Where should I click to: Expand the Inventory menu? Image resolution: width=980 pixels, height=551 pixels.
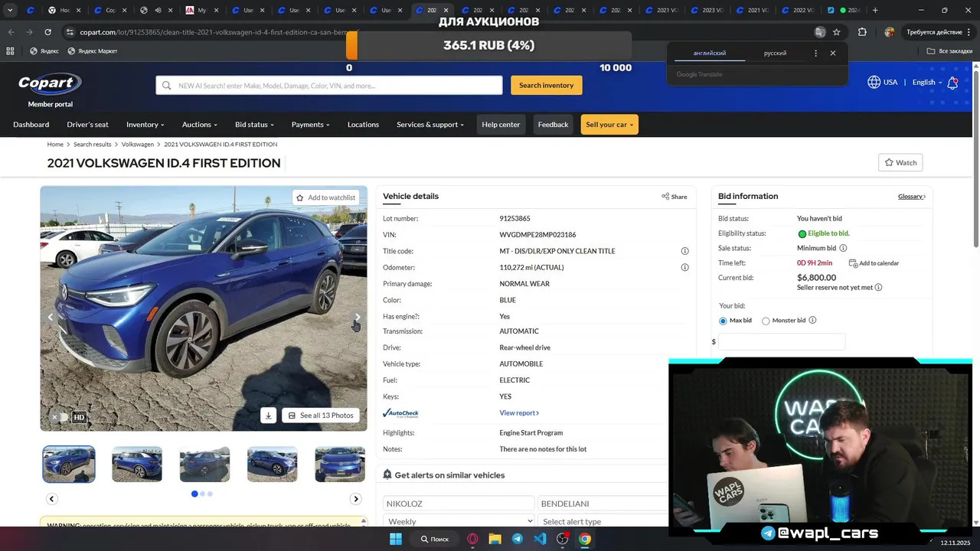point(145,125)
